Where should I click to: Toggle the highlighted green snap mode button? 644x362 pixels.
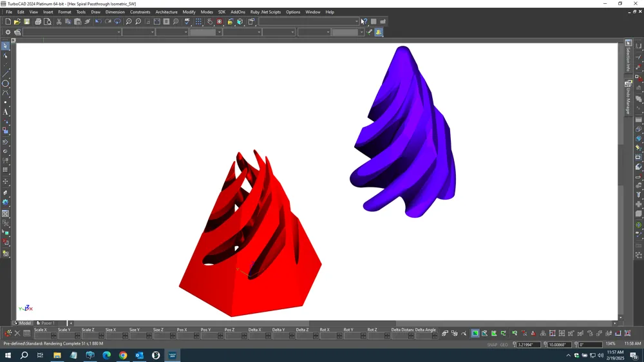click(475, 333)
